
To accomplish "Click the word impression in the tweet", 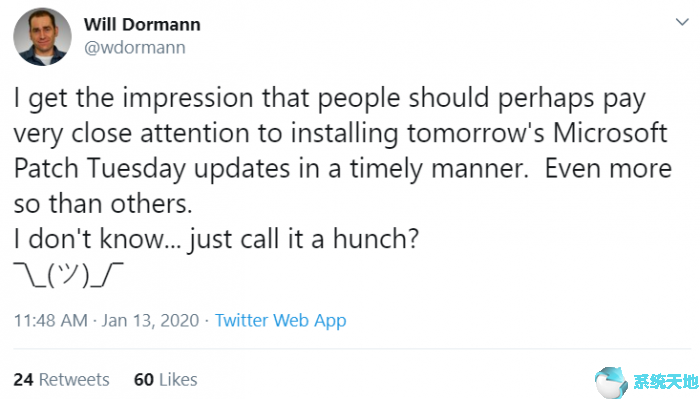I will point(188,98).
